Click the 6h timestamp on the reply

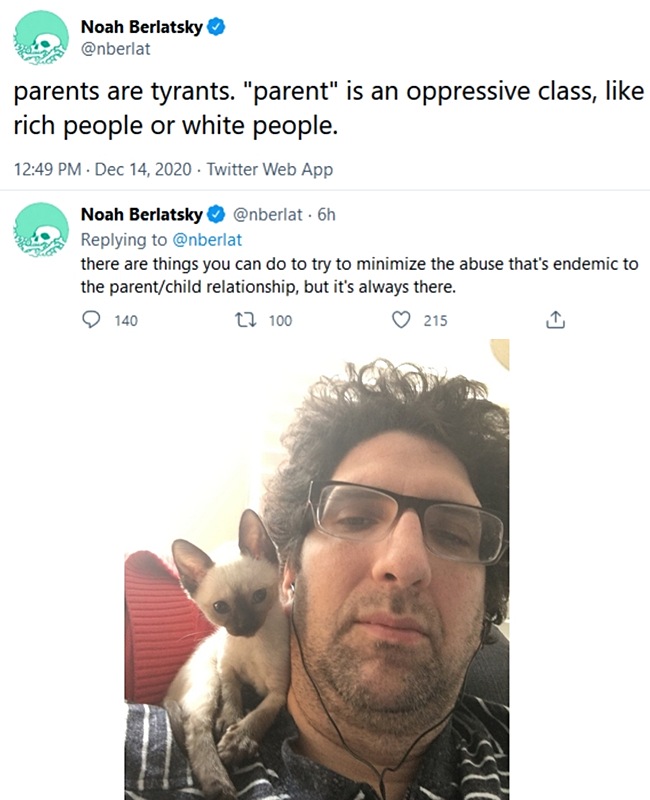(327, 214)
